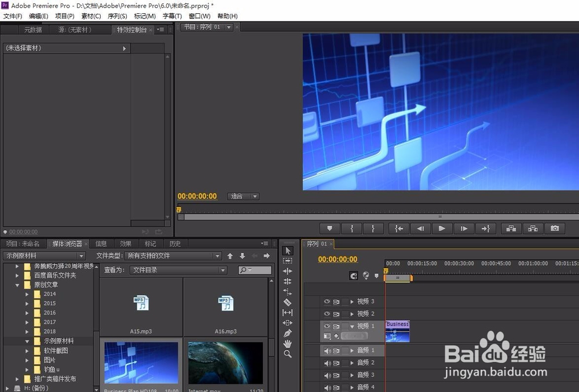Navigate up in media browser
This screenshot has height=392, width=579.
[230, 256]
